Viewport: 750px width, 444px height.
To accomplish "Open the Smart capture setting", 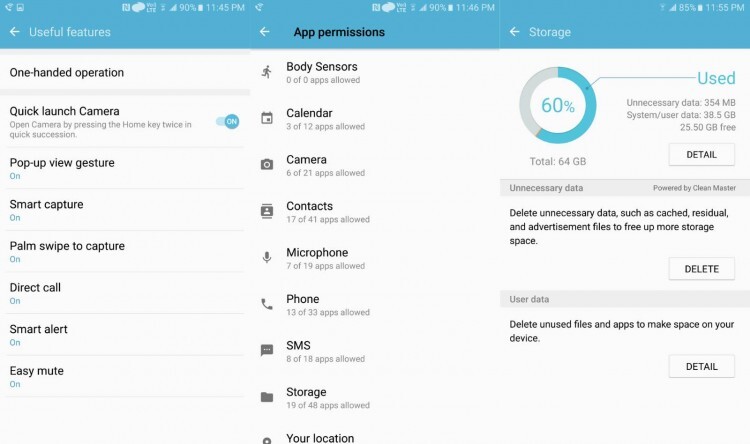I will (x=125, y=210).
